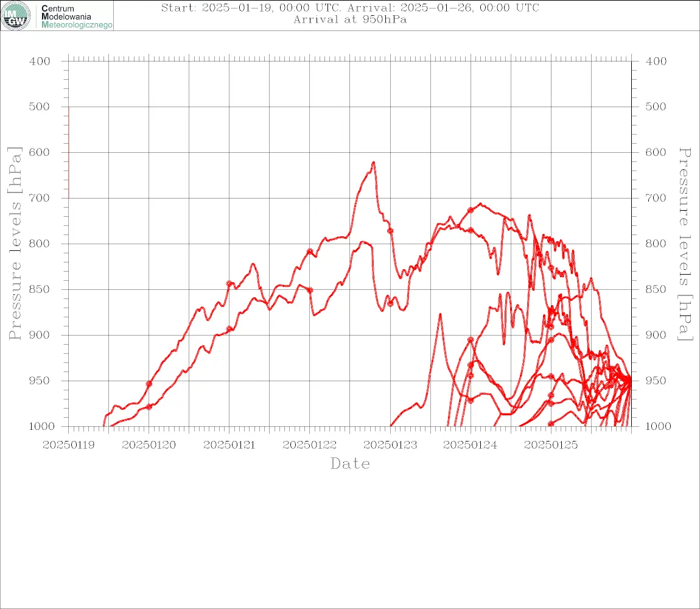Viewport: 700px width, 609px height.
Task: Click the circle marker at 20250121 near 845 hPa
Action: 229,284
